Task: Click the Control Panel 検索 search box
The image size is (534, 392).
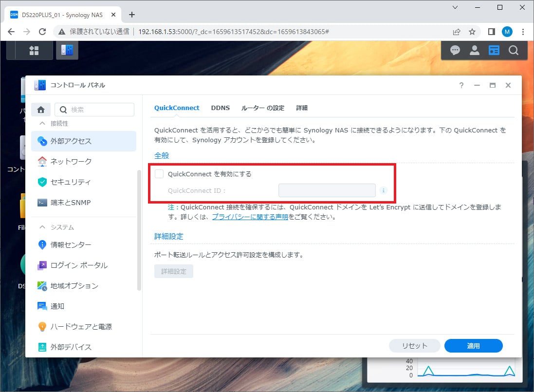Action: pos(94,110)
